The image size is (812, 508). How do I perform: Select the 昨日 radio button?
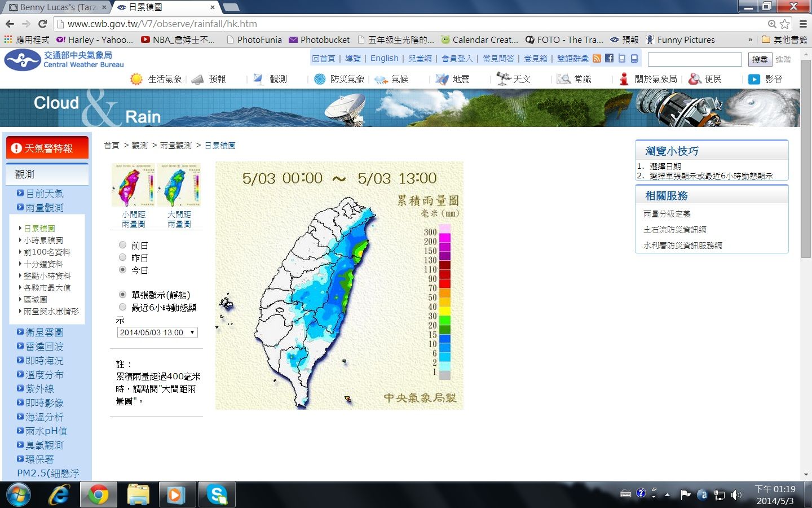click(x=122, y=257)
